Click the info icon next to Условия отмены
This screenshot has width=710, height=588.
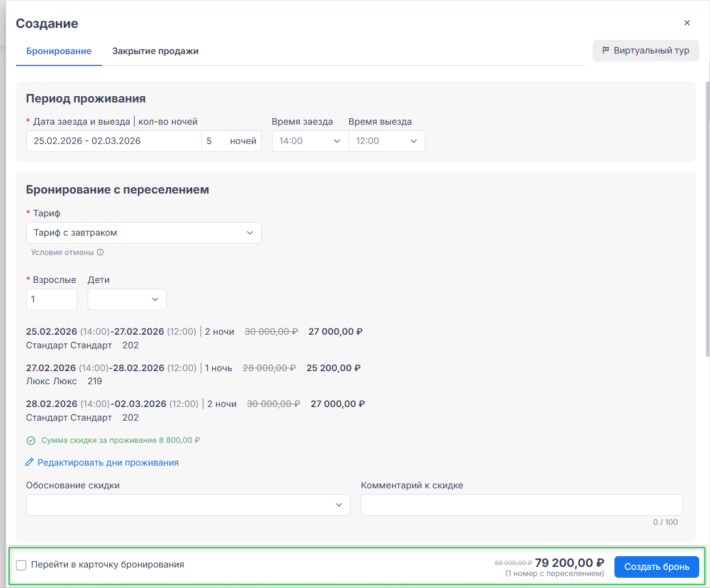[101, 253]
